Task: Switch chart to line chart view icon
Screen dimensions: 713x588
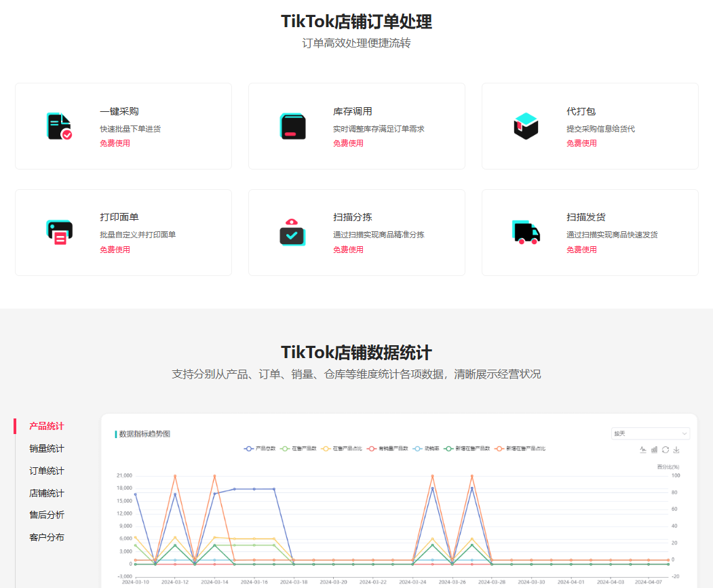Action: pos(643,450)
